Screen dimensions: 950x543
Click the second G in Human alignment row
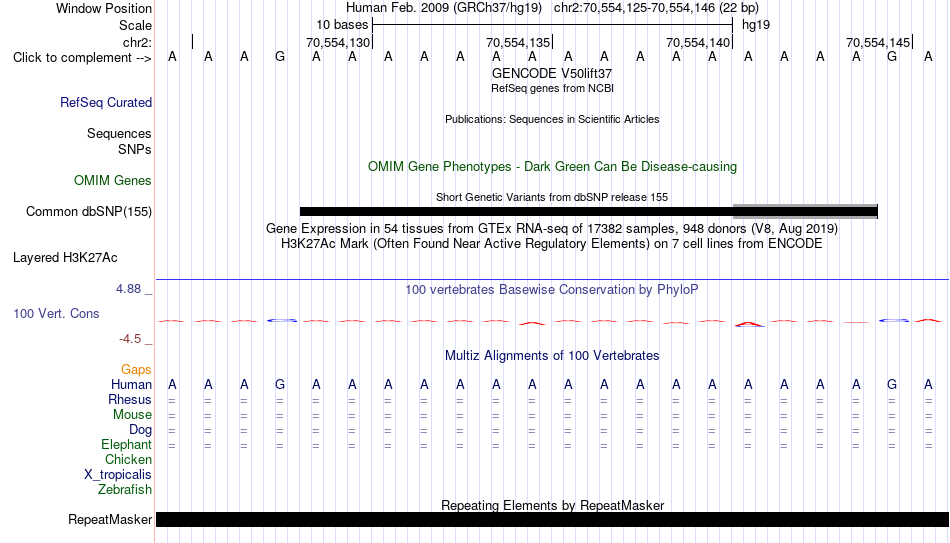[892, 384]
